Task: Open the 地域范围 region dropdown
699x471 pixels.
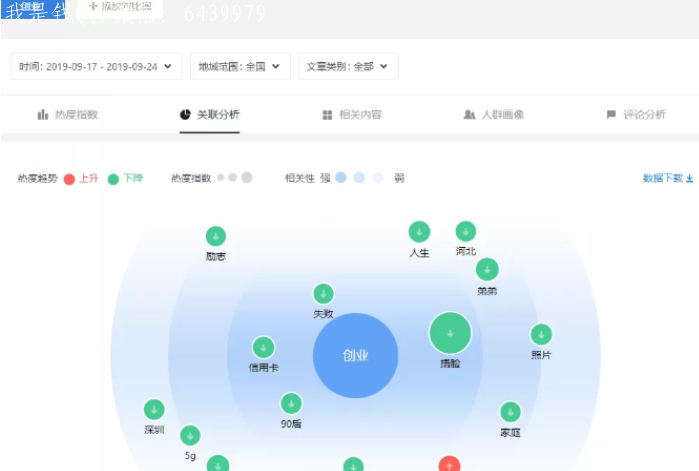Action: [x=240, y=66]
